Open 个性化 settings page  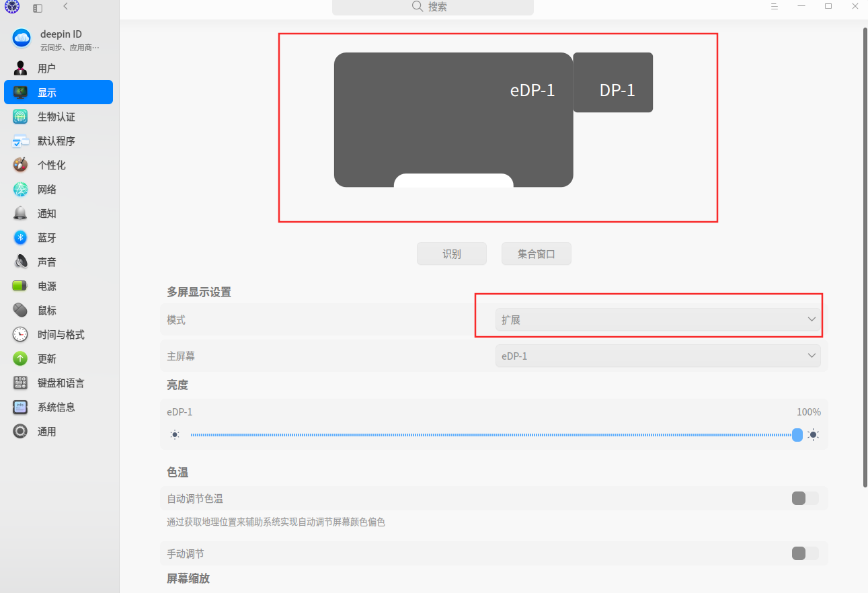58,165
